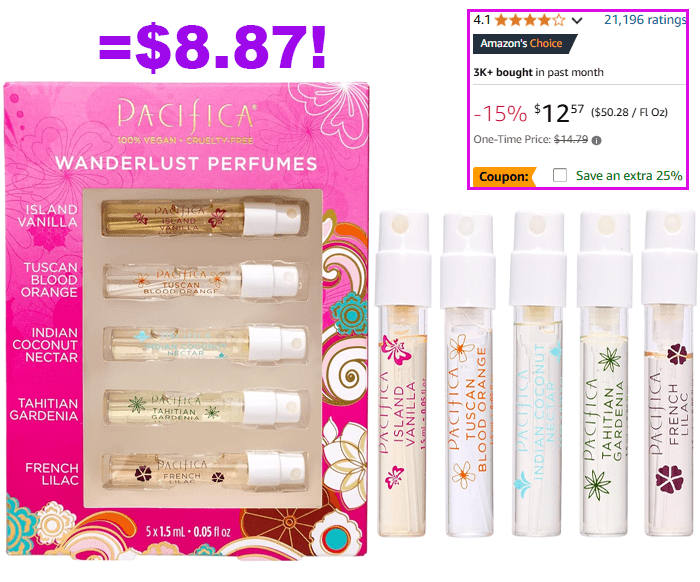Image resolution: width=700 pixels, height=582 pixels.
Task: Click the Island Vanilla spray in the box
Action: coord(201,217)
